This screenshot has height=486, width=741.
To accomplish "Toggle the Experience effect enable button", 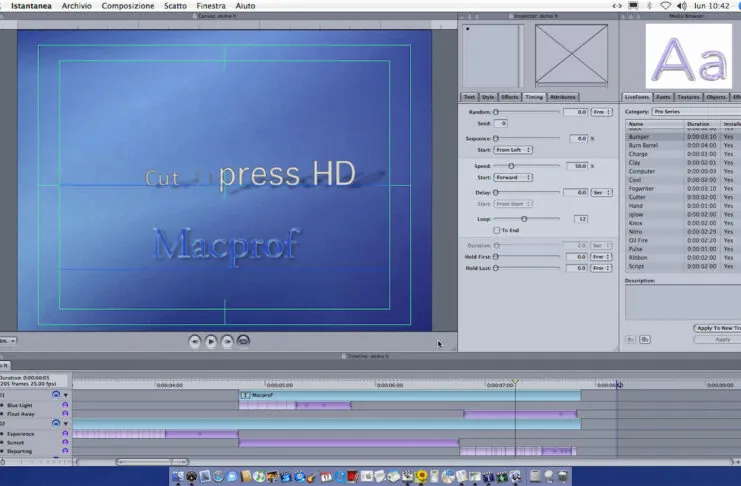I will tap(66, 434).
